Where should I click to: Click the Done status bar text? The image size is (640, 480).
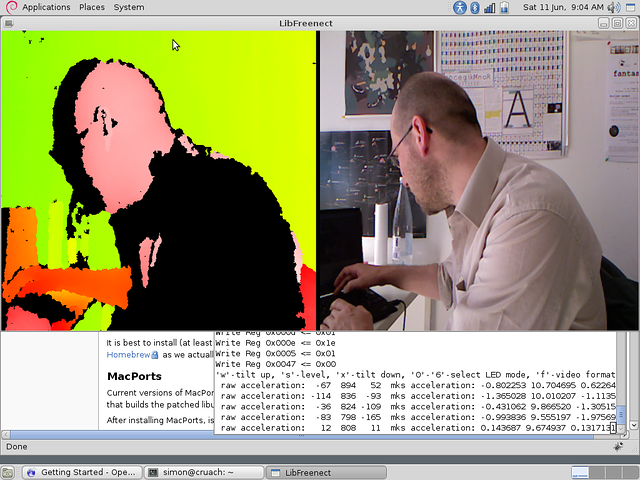point(17,447)
